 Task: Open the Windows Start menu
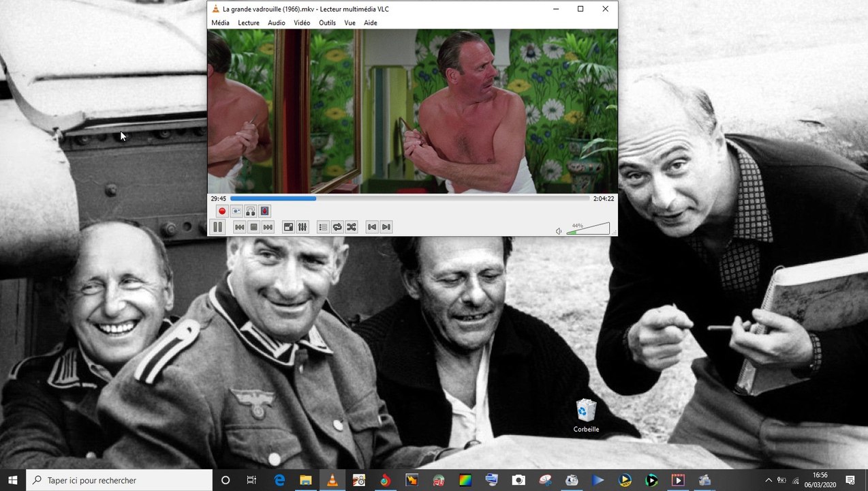(13, 480)
